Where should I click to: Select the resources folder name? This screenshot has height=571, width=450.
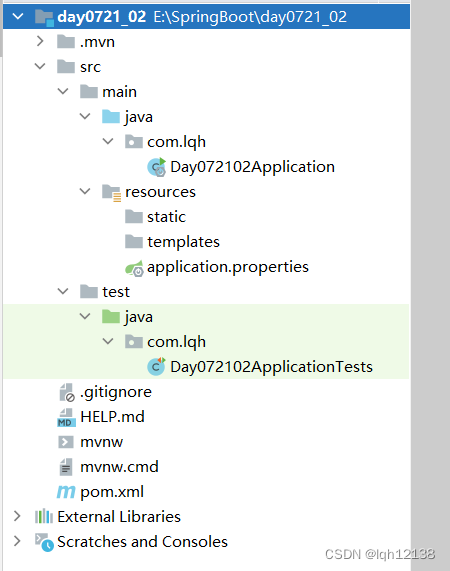point(160,192)
